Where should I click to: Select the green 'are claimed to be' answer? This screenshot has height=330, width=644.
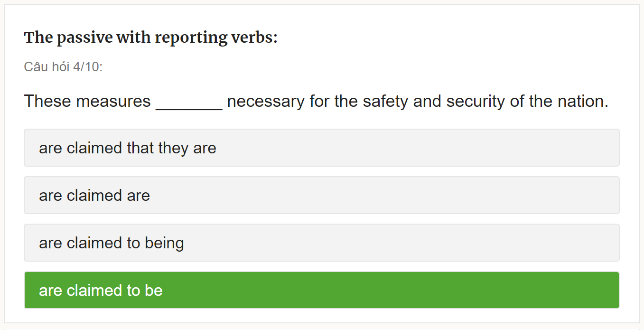click(101, 291)
